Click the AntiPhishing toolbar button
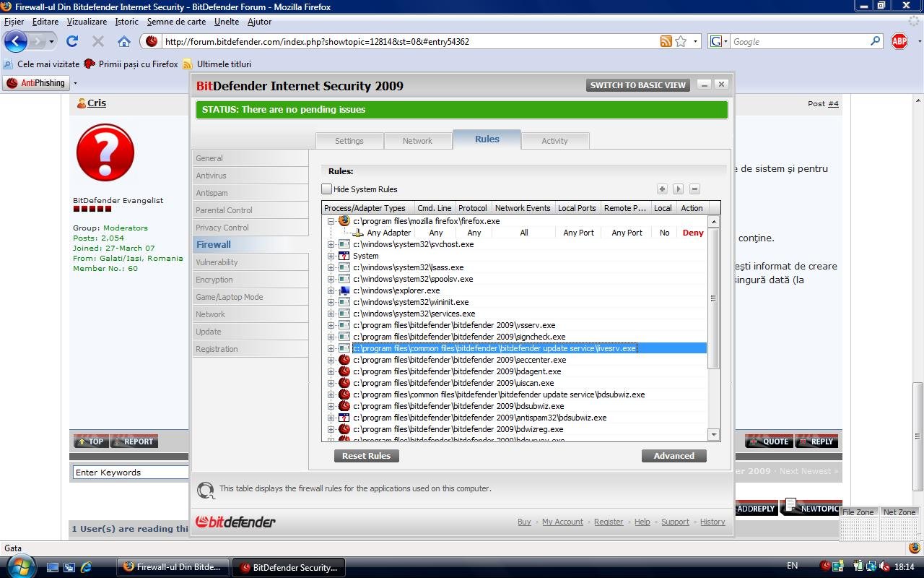The image size is (924, 578). [x=35, y=83]
